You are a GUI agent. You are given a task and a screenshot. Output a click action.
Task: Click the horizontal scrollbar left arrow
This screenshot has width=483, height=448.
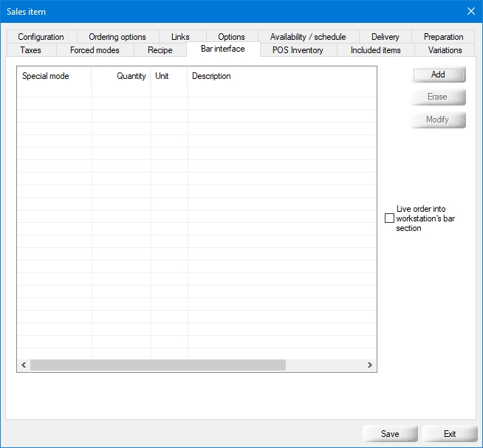pyautogui.click(x=24, y=365)
